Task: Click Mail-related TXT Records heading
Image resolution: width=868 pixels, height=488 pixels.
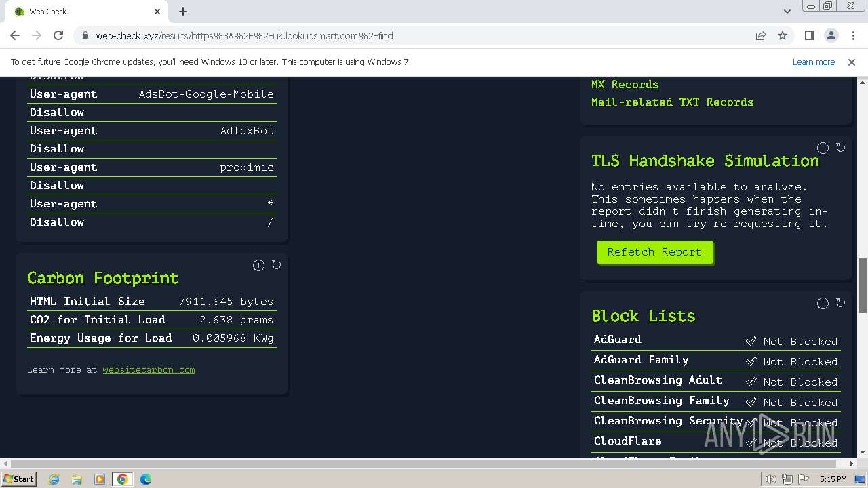Action: tap(672, 102)
